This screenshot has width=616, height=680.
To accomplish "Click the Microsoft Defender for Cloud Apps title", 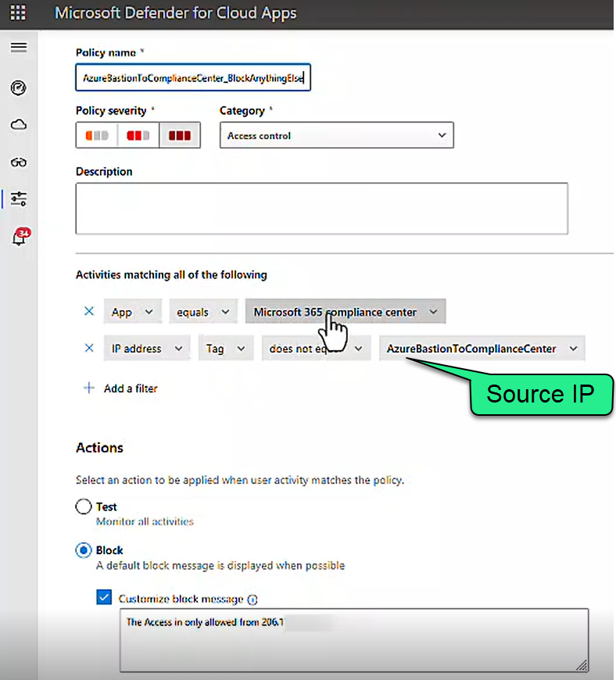I will [x=175, y=13].
